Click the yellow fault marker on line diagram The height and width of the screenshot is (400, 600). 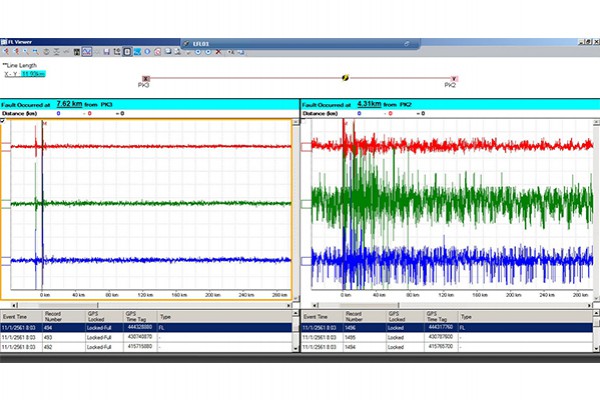[x=346, y=76]
